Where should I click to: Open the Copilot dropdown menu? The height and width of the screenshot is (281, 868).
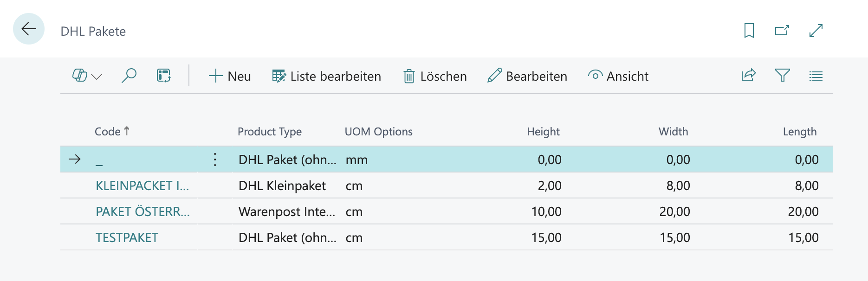point(87,76)
